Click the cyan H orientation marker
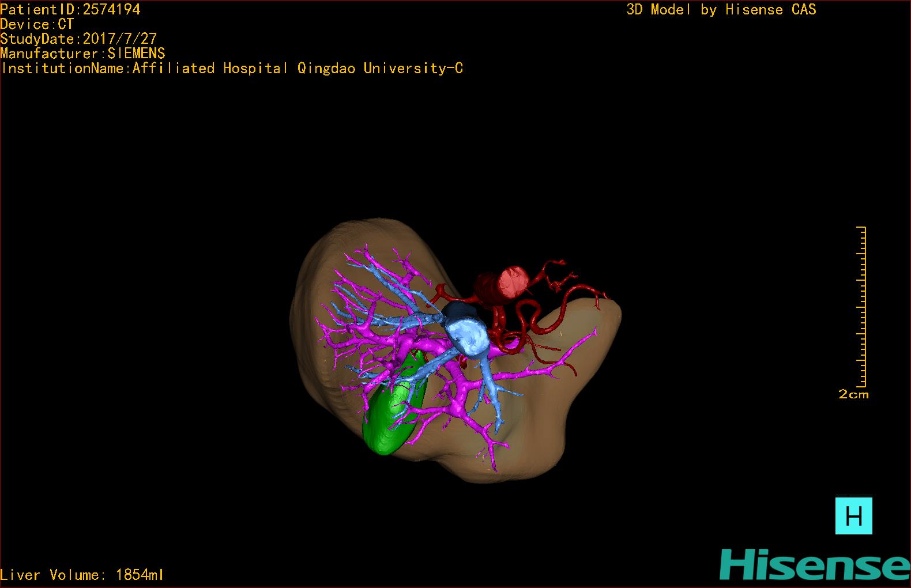Screen dimensions: 911x588 point(853,516)
